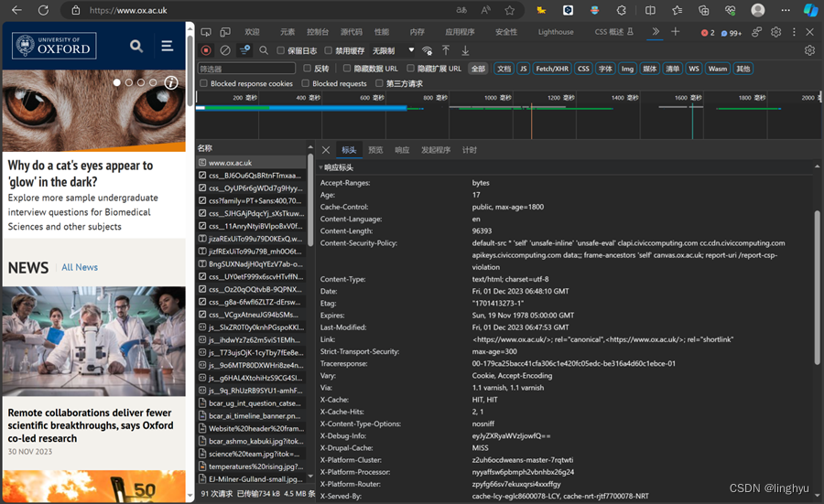Image resolution: width=824 pixels, height=504 pixels.
Task: Clear the network log
Action: (x=225, y=50)
